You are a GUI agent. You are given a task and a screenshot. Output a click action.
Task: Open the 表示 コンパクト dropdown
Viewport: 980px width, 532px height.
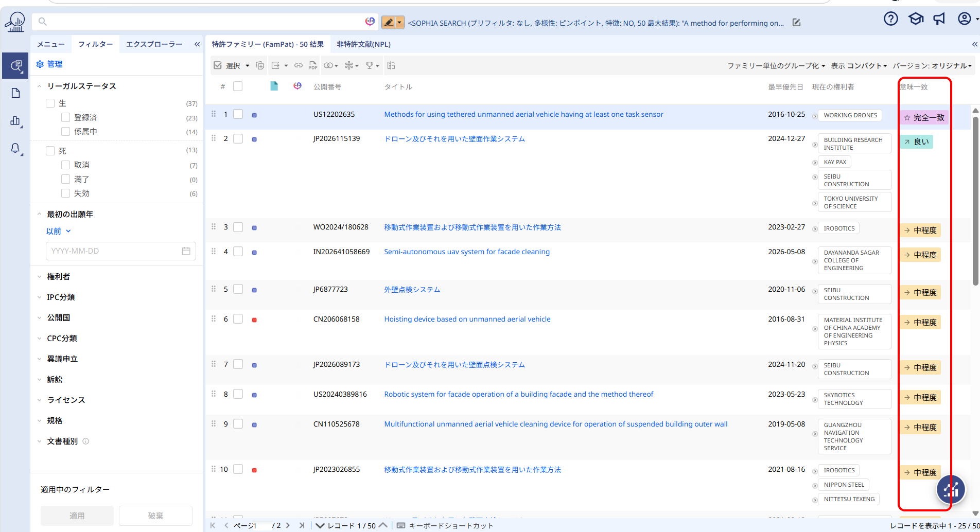(x=859, y=65)
